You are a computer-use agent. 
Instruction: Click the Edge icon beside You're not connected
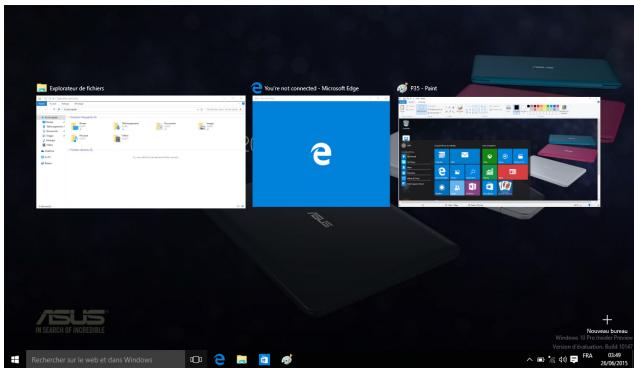[257, 88]
